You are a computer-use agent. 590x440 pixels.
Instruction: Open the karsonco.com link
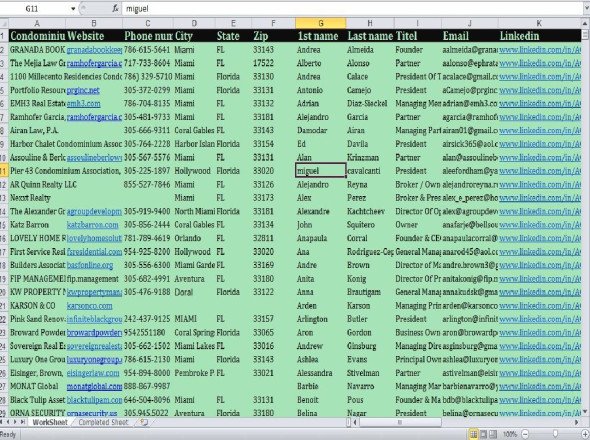pyautogui.click(x=89, y=306)
